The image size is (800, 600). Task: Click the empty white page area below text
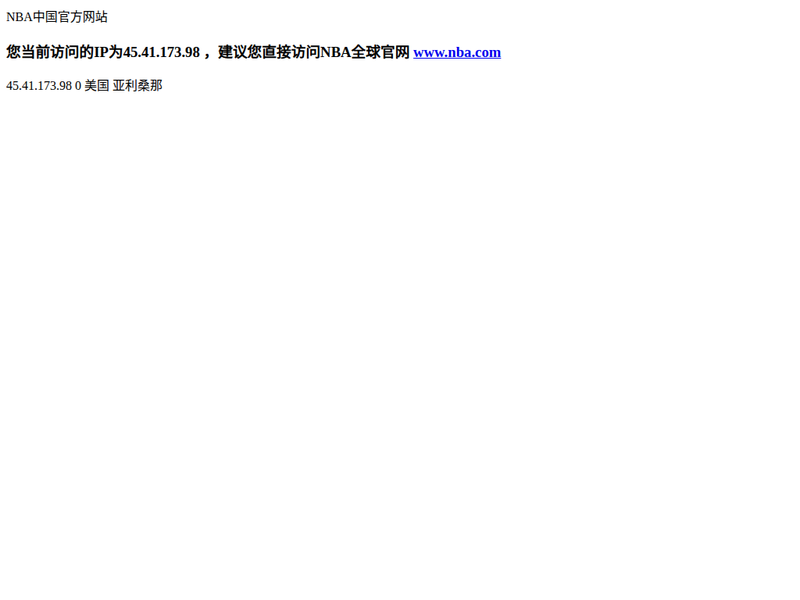[400, 332]
